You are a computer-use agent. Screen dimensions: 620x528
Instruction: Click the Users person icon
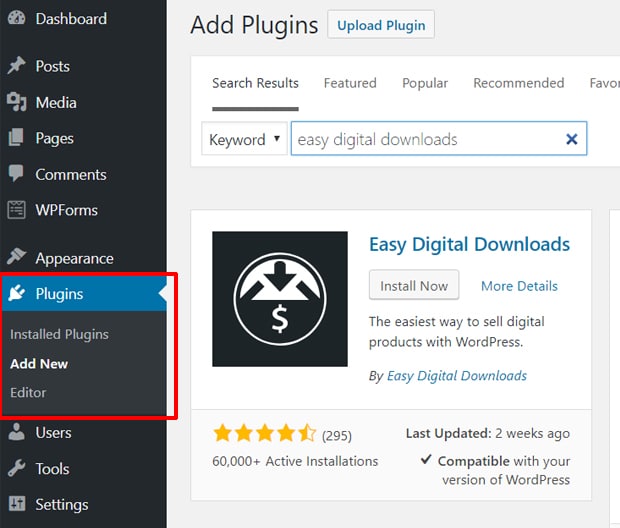[16, 432]
